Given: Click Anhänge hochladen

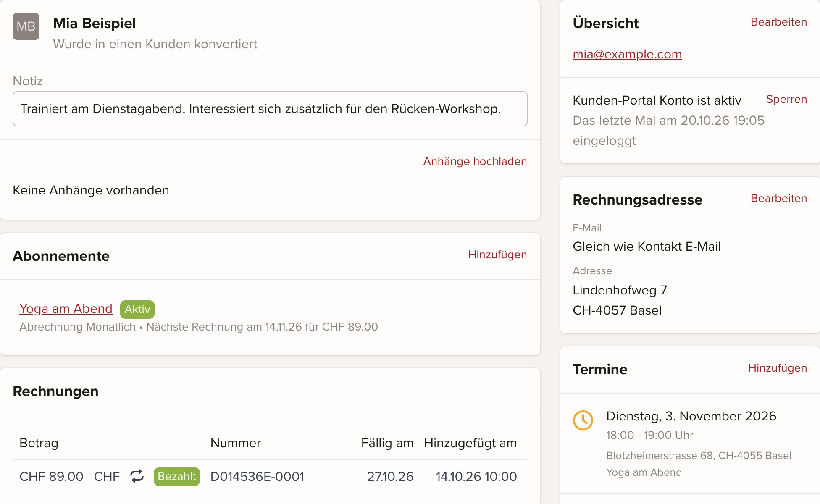Looking at the screenshot, I should pos(475,161).
